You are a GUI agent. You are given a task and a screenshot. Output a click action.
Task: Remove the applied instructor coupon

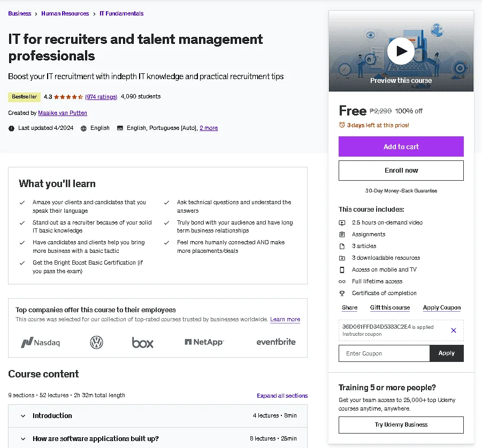(x=454, y=330)
